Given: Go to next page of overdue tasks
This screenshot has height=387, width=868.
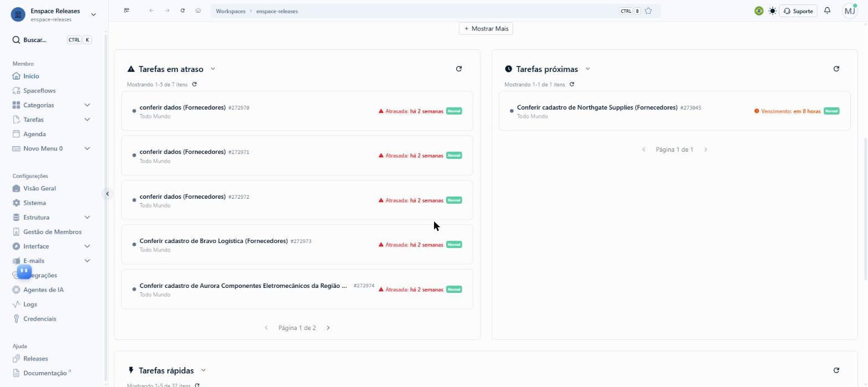Looking at the screenshot, I should coord(328,328).
